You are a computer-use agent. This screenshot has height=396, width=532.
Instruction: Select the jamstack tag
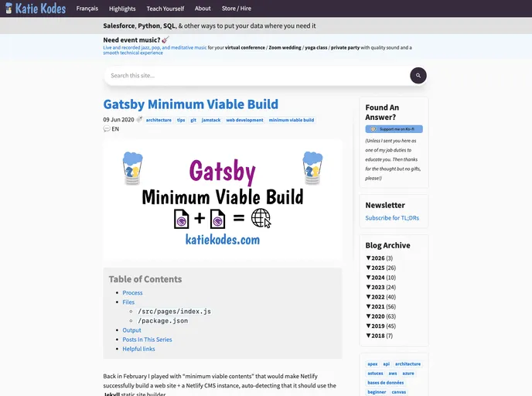(210, 120)
